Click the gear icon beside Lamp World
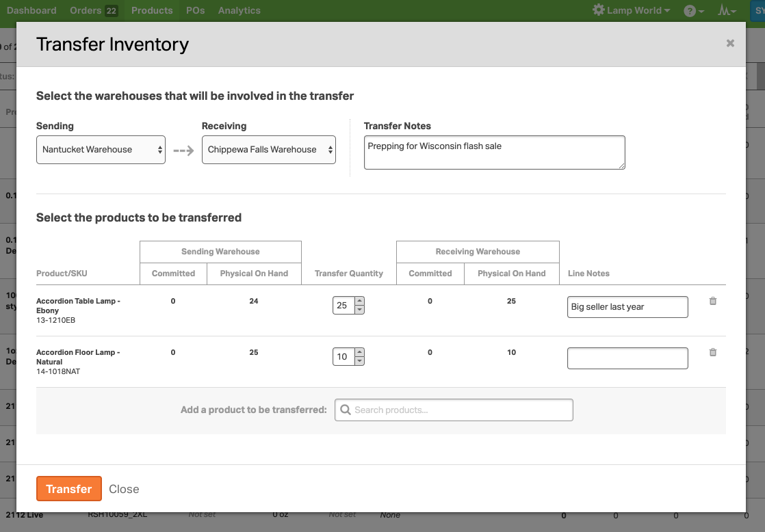Screen dimensions: 765x532 point(598,10)
